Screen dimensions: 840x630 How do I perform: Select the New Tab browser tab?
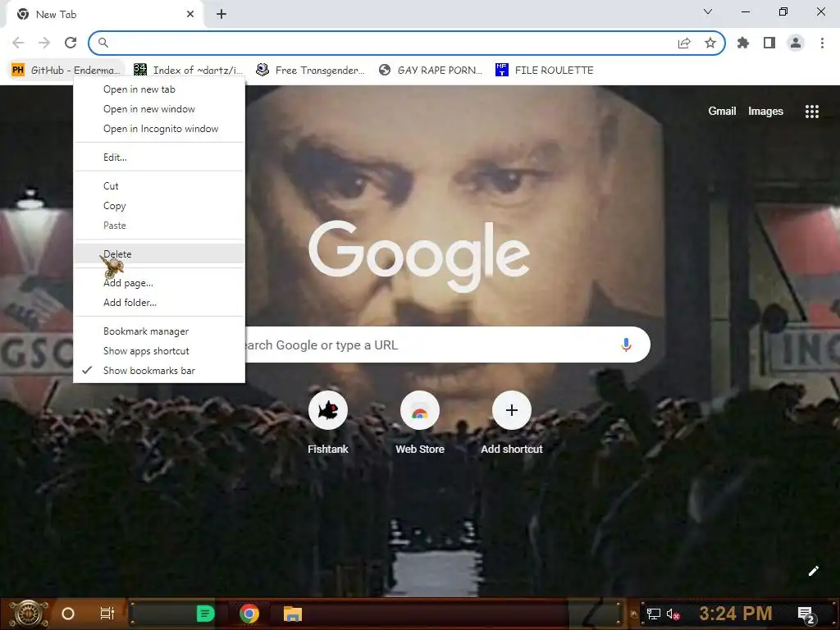click(104, 15)
